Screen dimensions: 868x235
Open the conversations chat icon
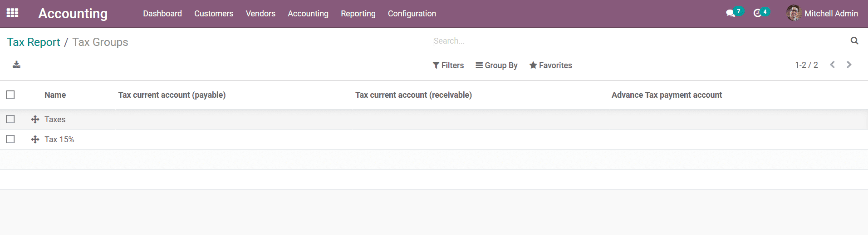pyautogui.click(x=730, y=14)
